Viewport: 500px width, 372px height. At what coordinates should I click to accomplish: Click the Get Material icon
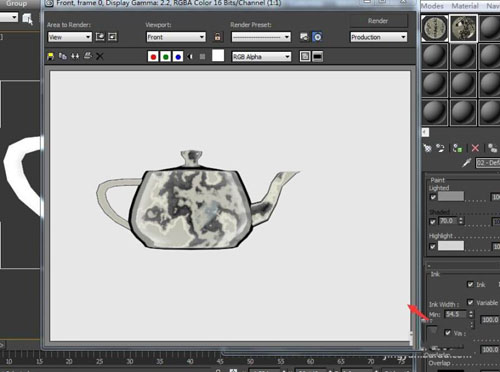[428, 148]
